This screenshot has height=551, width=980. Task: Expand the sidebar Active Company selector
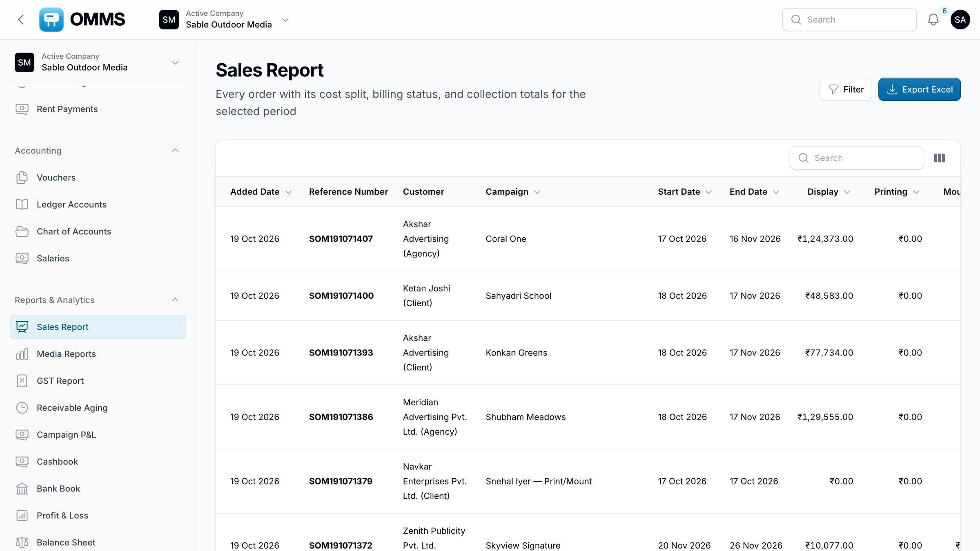tap(98, 62)
